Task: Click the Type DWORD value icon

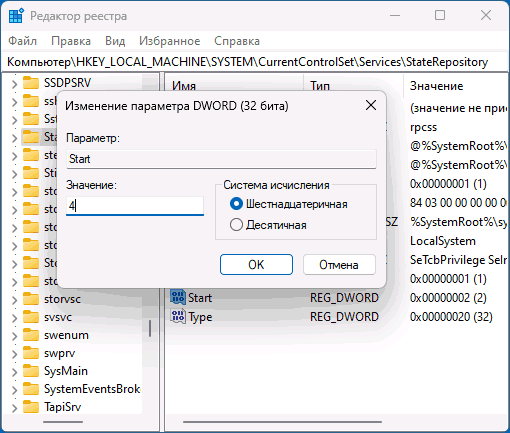Action: click(x=178, y=316)
